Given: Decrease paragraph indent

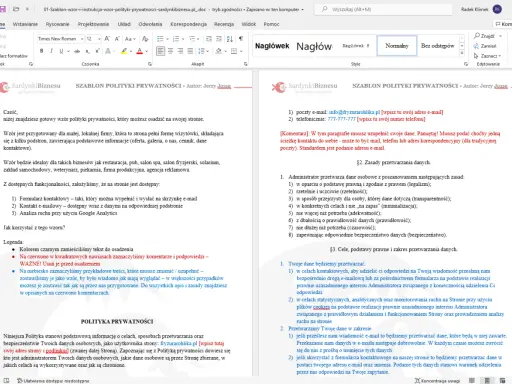Looking at the screenshot, I should [209, 39].
